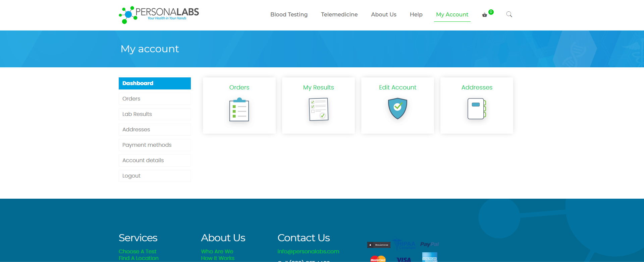The height and width of the screenshot is (262, 644).
Task: Click the My Results card title
Action: [318, 87]
